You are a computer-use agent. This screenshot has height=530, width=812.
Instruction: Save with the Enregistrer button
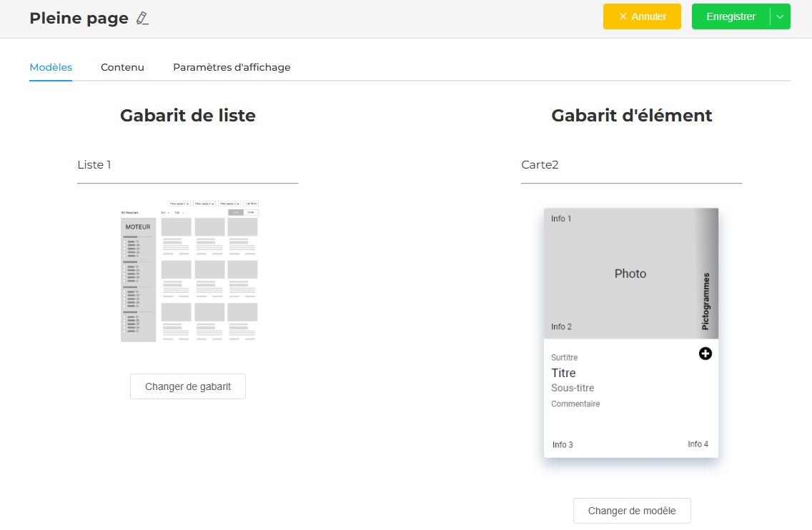731,16
